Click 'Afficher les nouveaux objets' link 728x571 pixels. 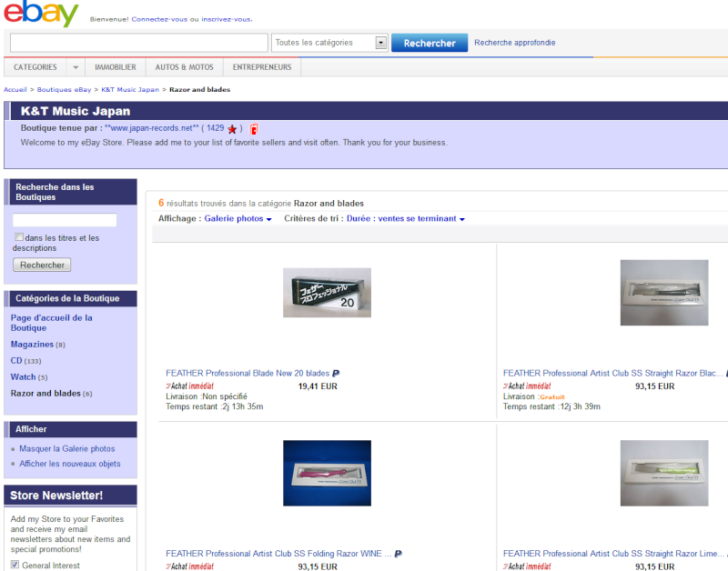coord(70,464)
